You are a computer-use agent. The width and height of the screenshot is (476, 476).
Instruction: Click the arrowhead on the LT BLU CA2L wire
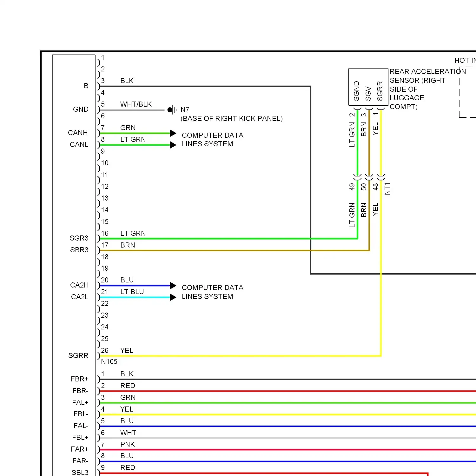pyautogui.click(x=173, y=297)
